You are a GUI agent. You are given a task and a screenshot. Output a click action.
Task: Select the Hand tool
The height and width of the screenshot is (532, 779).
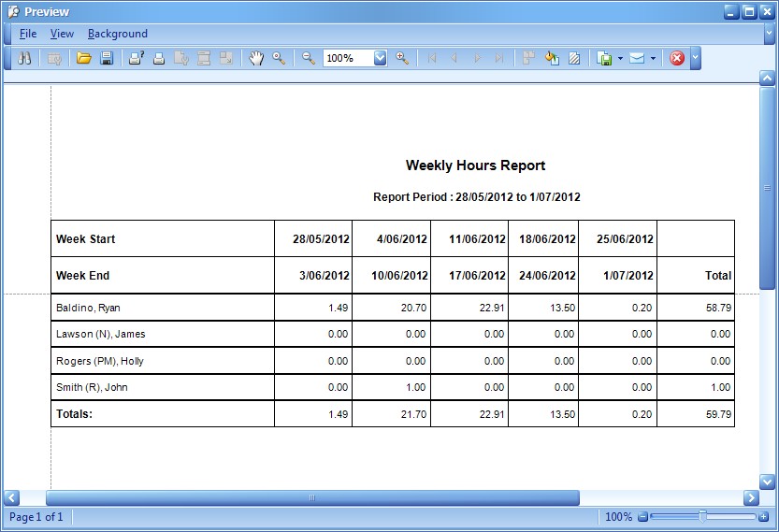pyautogui.click(x=256, y=58)
